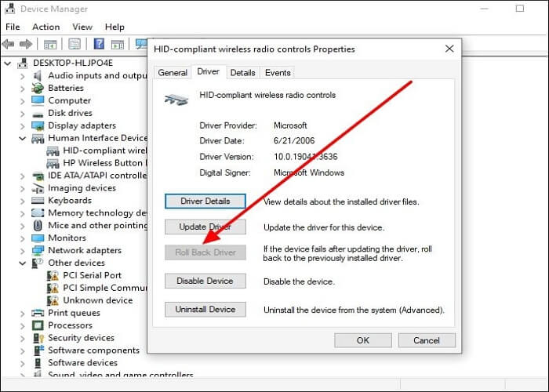The width and height of the screenshot is (549, 392).
Task: Expand the Security devices category
Action: pos(23,339)
